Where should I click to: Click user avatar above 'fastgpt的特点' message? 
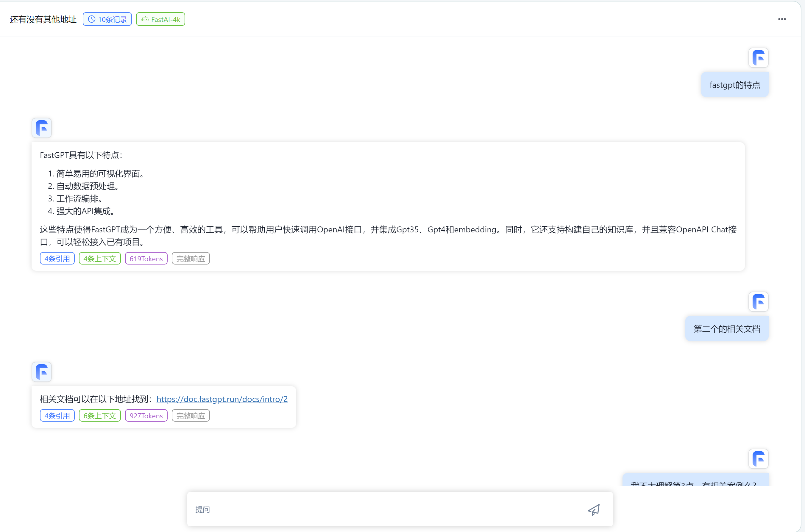click(758, 58)
